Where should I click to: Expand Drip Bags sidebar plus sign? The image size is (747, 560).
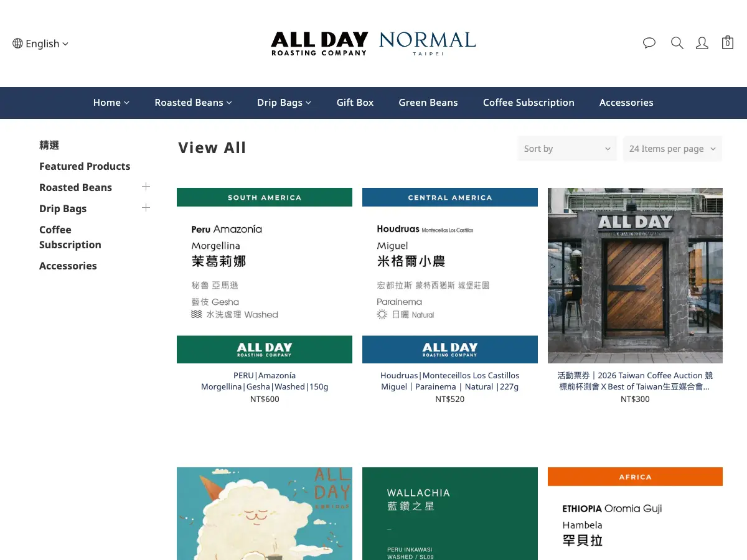coord(146,208)
